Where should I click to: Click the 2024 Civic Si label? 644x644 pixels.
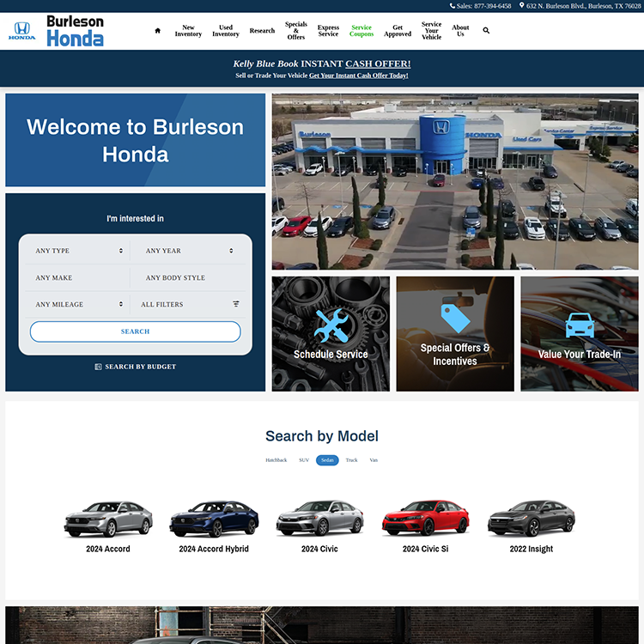coord(426,549)
